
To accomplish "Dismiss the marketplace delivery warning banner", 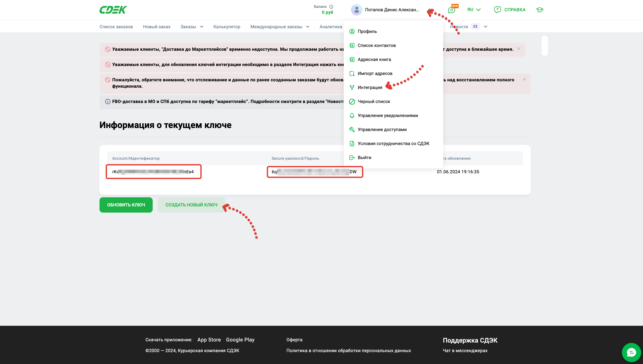I will pos(519,49).
